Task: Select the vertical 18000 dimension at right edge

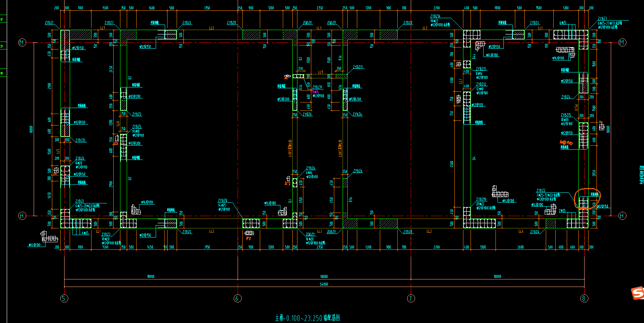Action: [608, 129]
